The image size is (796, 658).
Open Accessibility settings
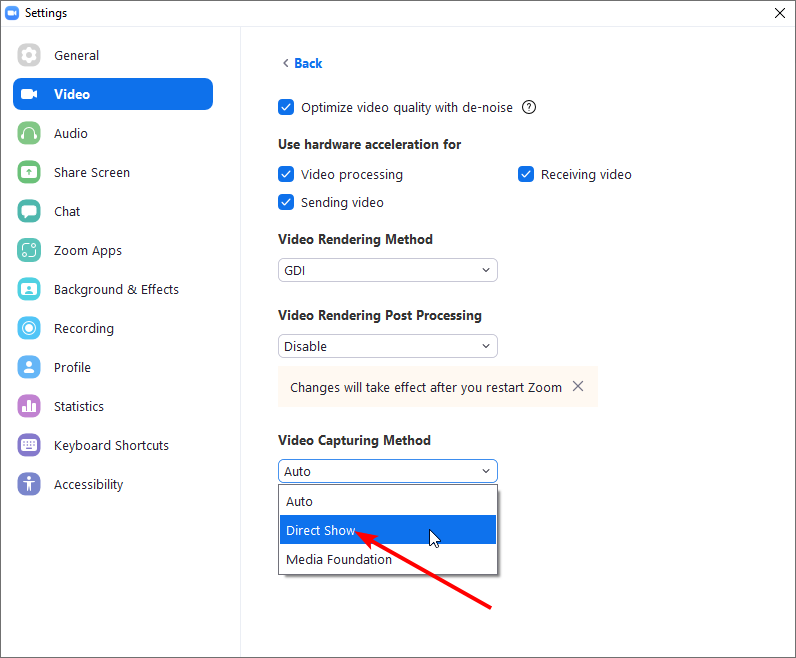tap(113, 484)
